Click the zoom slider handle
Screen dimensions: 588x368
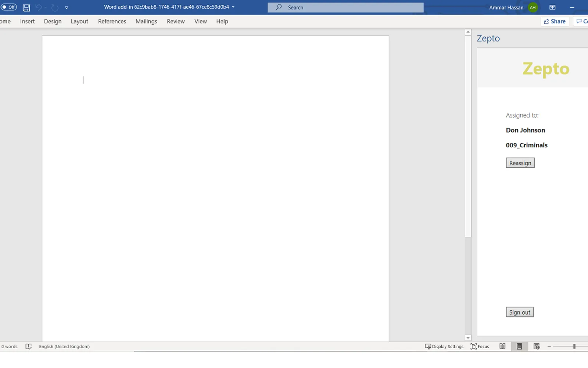coord(574,346)
